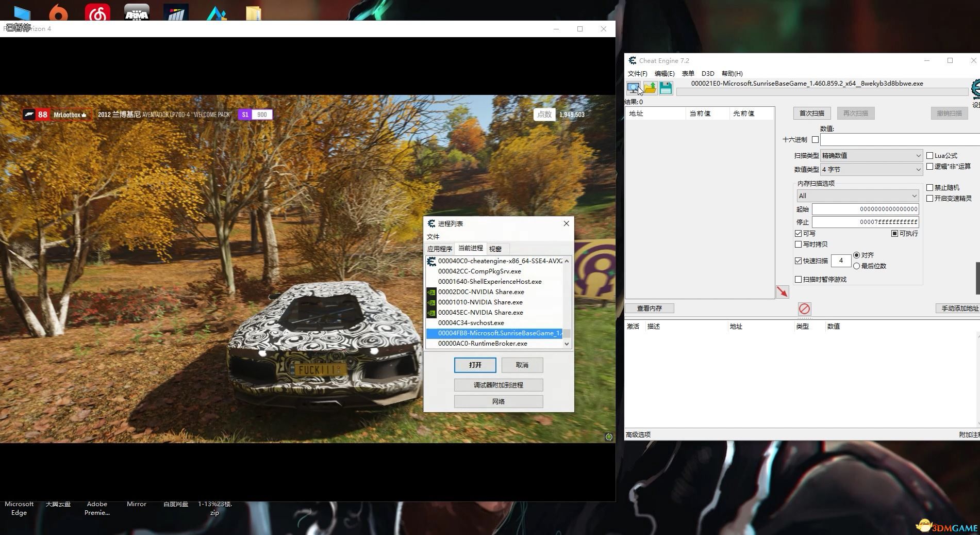This screenshot has width=980, height=535.
Task: Open the memory region All dropdown
Action: [x=858, y=196]
